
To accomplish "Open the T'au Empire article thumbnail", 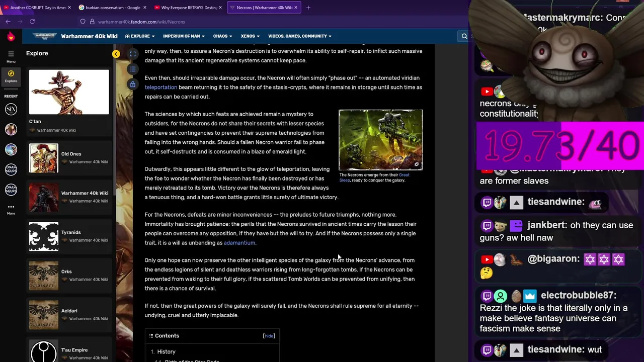I will pyautogui.click(x=44, y=351).
